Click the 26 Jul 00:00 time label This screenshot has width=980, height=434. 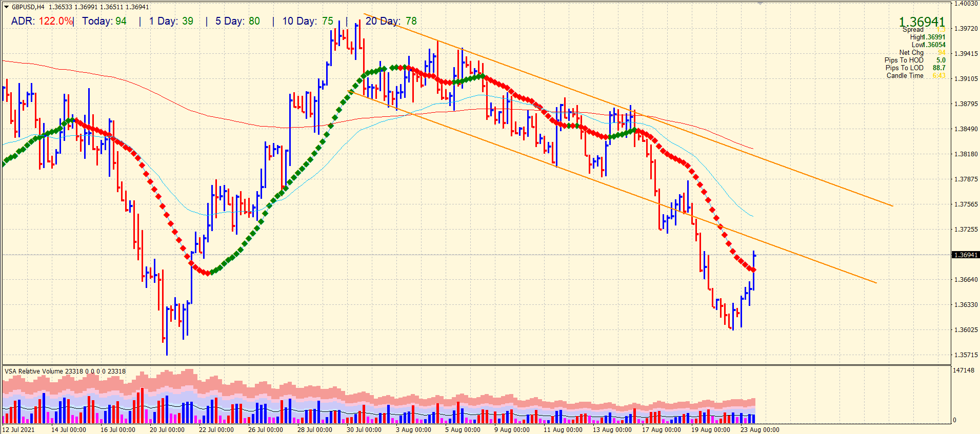tap(266, 429)
